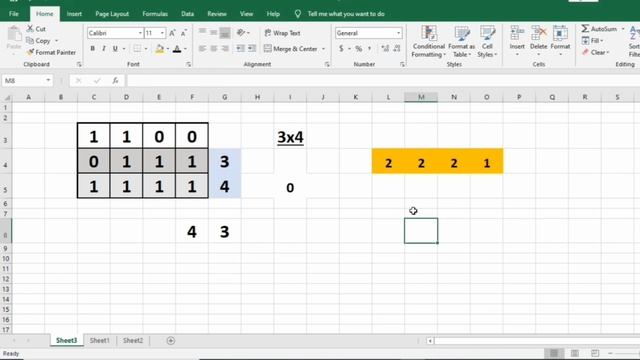This screenshot has height=360, width=640.
Task: Switch to the Review tab
Action: click(x=217, y=14)
